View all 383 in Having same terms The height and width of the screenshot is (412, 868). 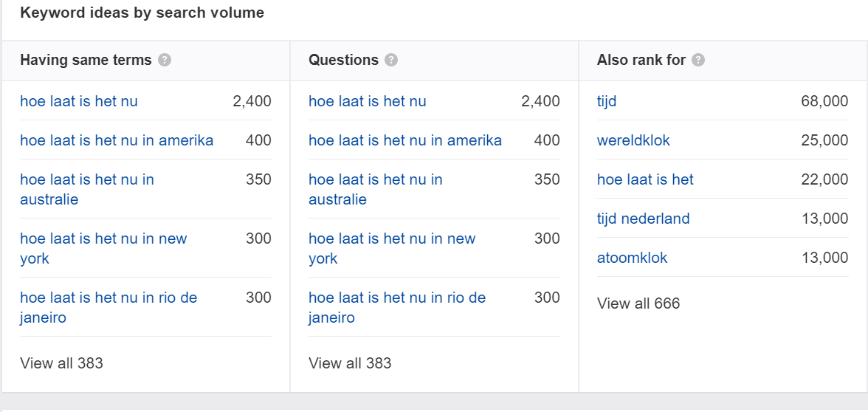point(61,363)
